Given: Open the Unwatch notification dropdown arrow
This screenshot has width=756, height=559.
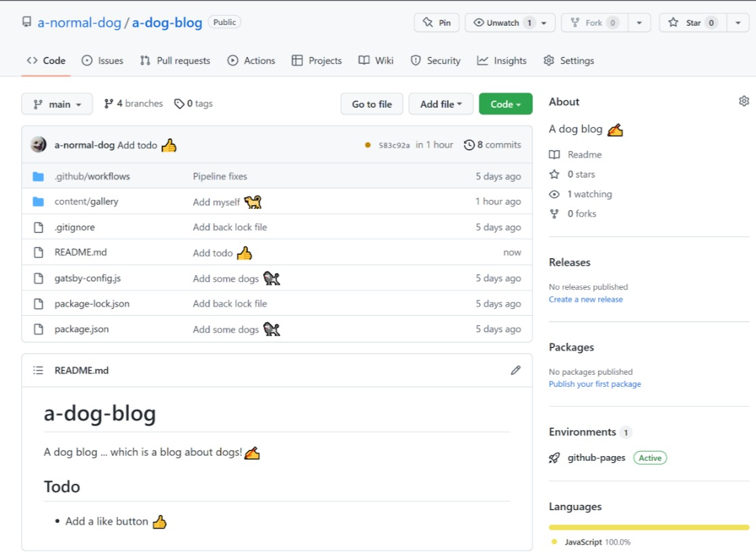Looking at the screenshot, I should (544, 22).
